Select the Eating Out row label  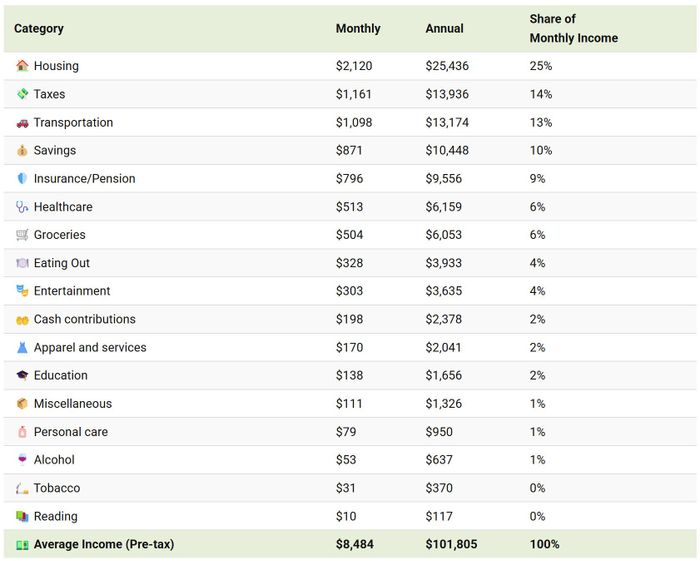(x=61, y=263)
